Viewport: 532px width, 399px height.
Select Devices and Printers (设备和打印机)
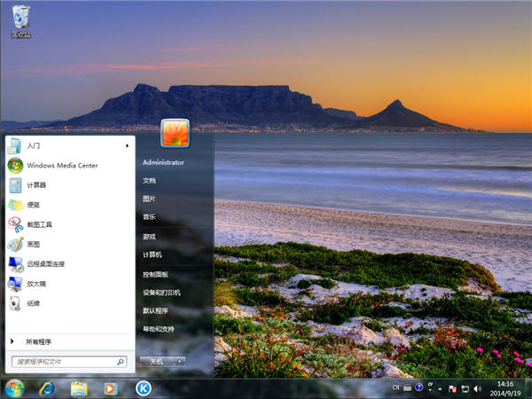(x=161, y=292)
